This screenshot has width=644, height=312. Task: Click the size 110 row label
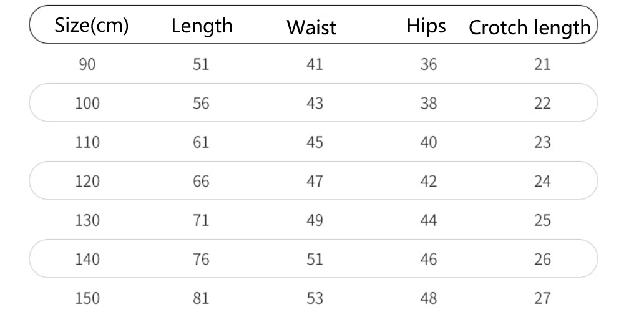click(x=87, y=142)
